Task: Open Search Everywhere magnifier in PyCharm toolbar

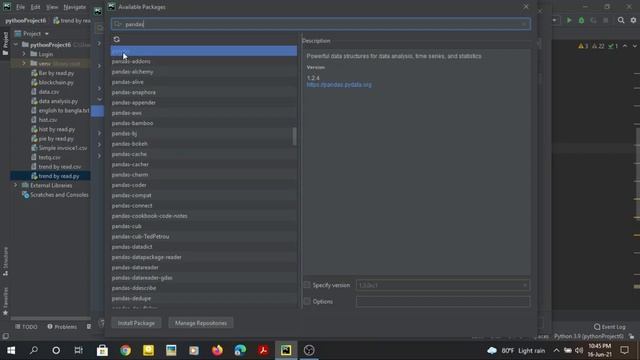Action: (x=621, y=20)
